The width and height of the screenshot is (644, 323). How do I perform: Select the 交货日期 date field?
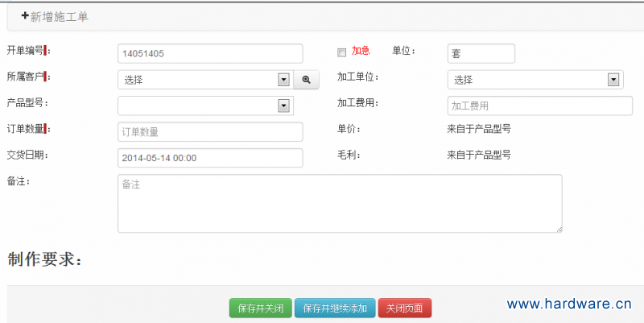pyautogui.click(x=210, y=158)
